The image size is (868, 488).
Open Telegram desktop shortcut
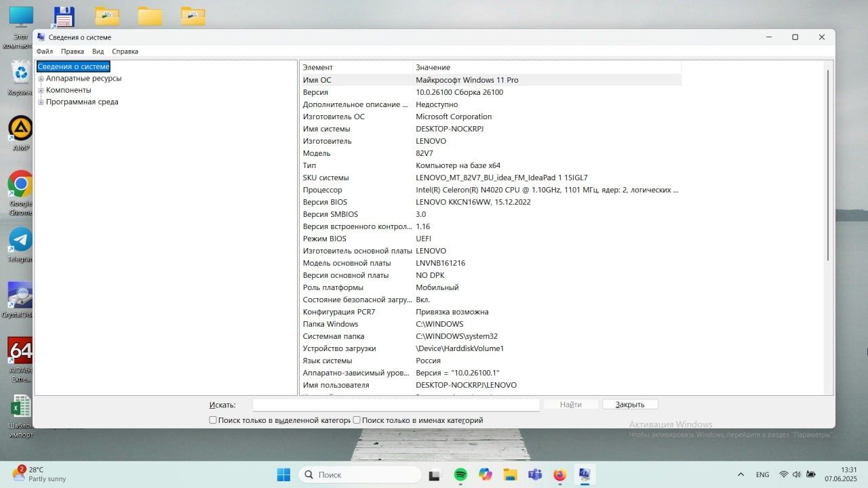tap(20, 244)
